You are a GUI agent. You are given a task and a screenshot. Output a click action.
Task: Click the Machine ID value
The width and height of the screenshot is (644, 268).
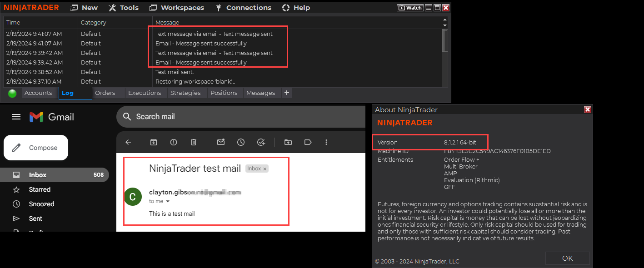[x=497, y=151]
